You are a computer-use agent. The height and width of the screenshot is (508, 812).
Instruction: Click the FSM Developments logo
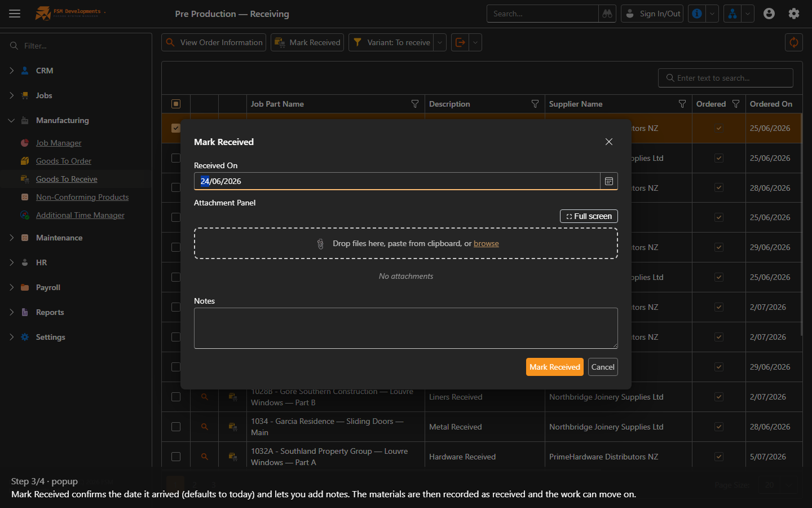(70, 13)
